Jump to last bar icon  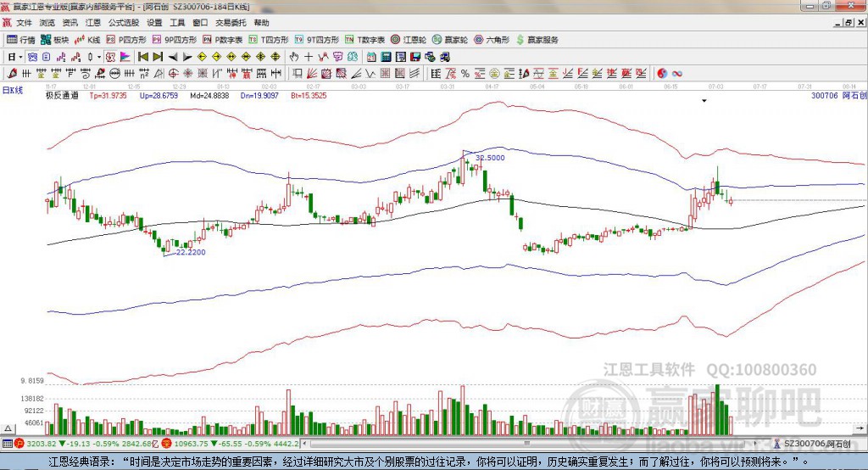click(x=158, y=57)
